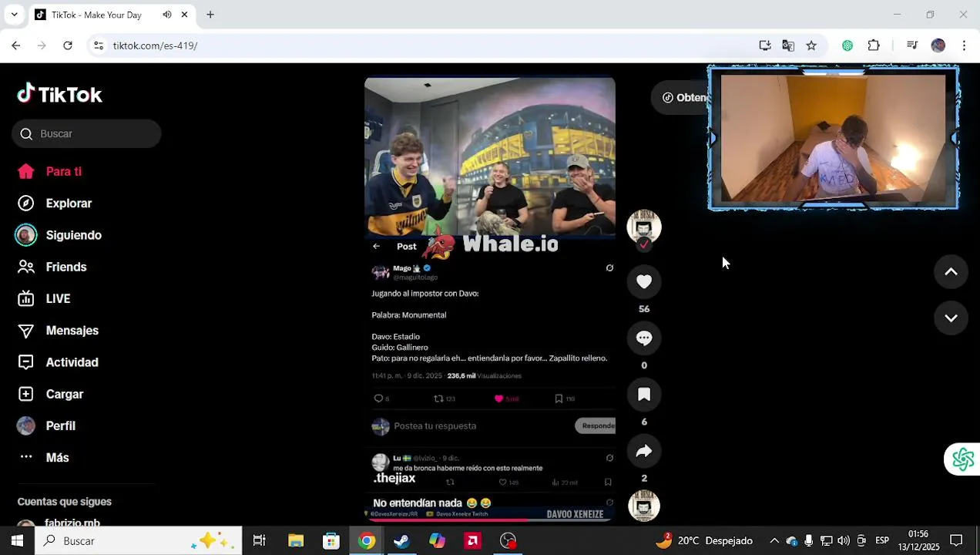980x555 pixels.
Task: Go back in browser
Action: pos(16,45)
